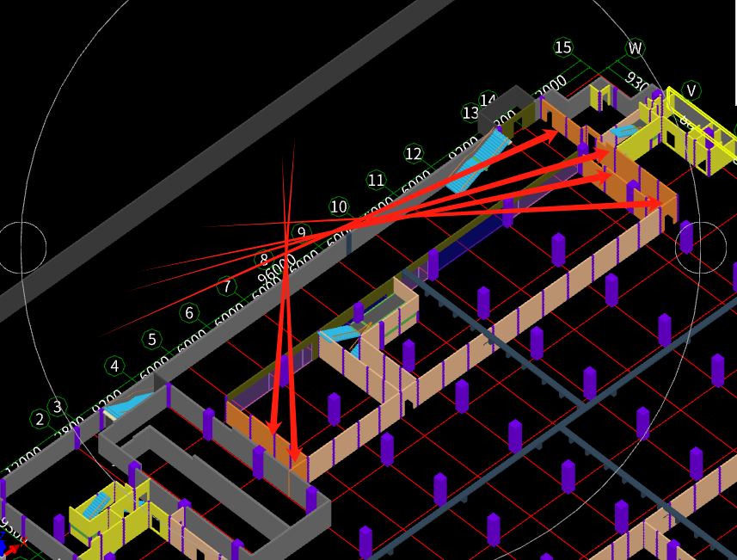This screenshot has width=737, height=560.
Task: Select grid axis bubble 6
Action: click(x=189, y=312)
